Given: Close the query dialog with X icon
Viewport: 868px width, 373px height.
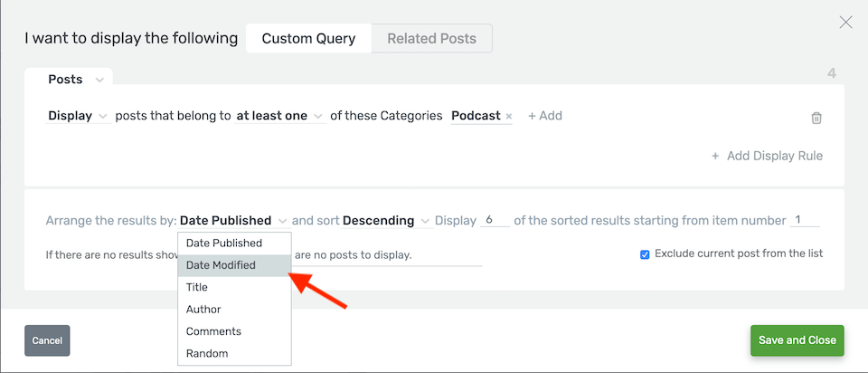Looking at the screenshot, I should tap(845, 23).
